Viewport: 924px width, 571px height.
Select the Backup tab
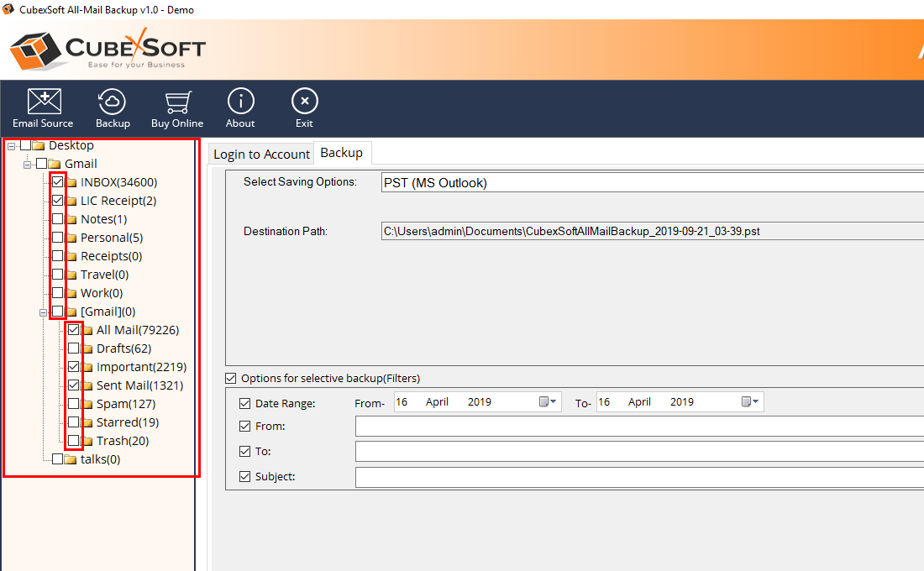pyautogui.click(x=342, y=153)
